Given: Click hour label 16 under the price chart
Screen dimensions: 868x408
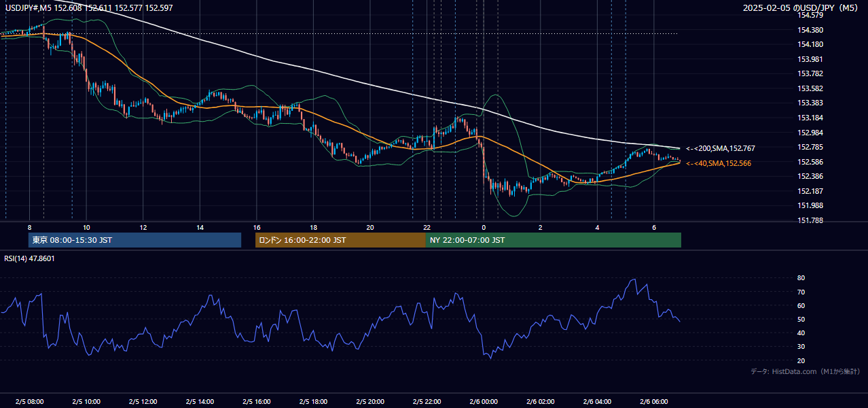Looking at the screenshot, I should (256, 227).
